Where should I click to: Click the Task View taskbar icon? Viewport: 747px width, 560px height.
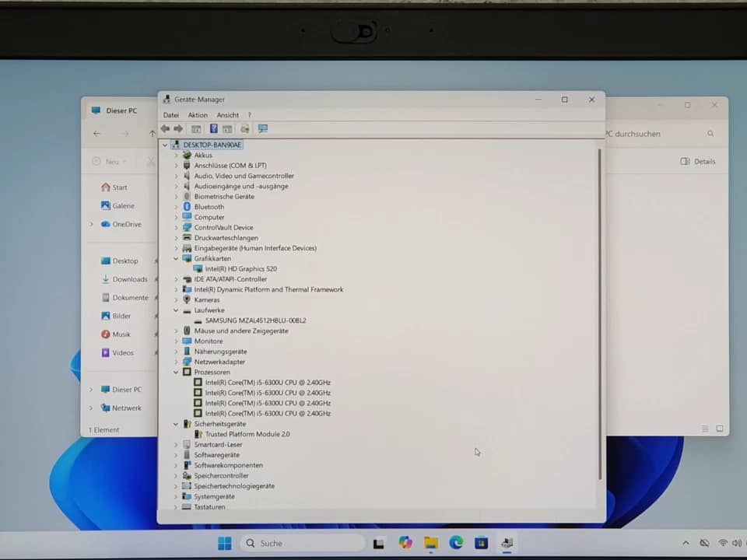(379, 544)
